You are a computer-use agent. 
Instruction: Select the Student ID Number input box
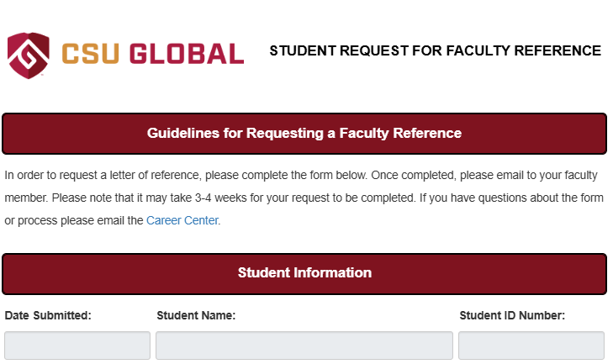(531, 346)
